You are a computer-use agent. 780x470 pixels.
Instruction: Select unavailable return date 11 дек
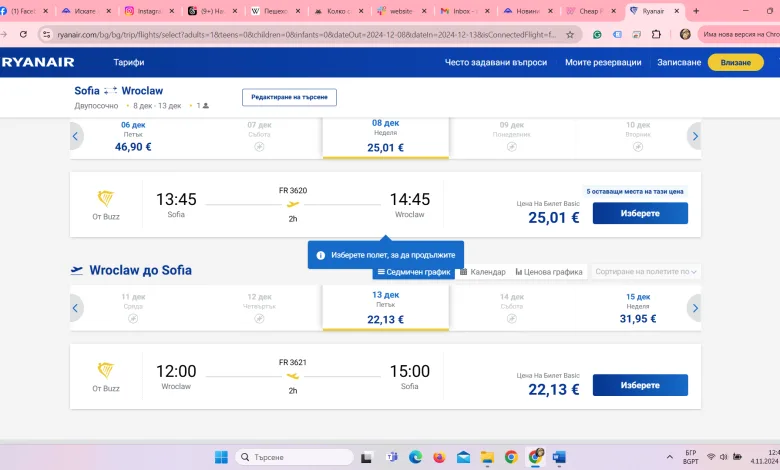click(133, 308)
